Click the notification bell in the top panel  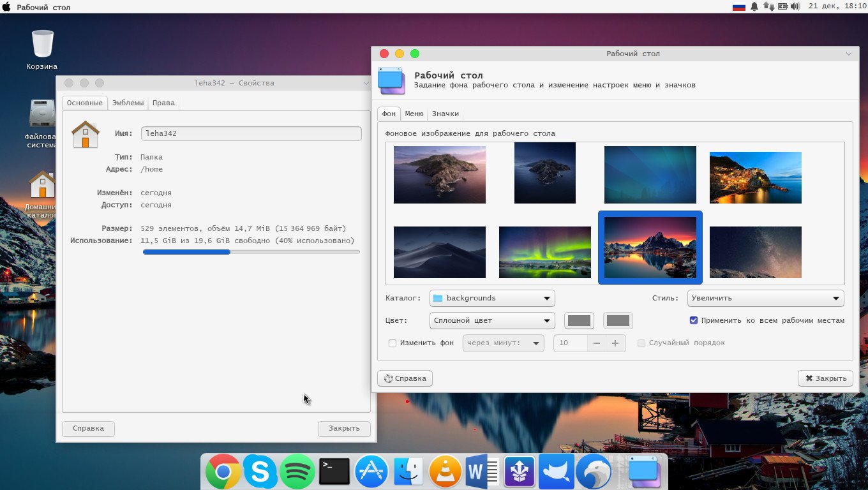click(x=754, y=7)
